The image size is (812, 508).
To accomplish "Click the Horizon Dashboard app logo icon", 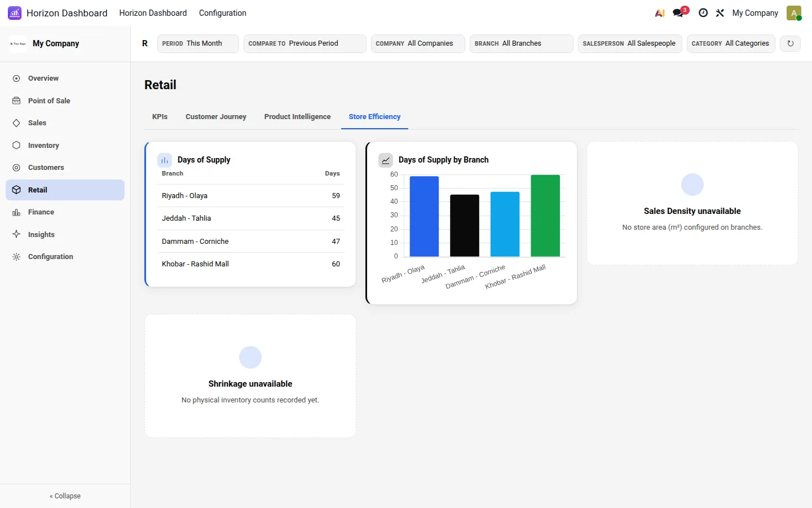I will 15,13.
